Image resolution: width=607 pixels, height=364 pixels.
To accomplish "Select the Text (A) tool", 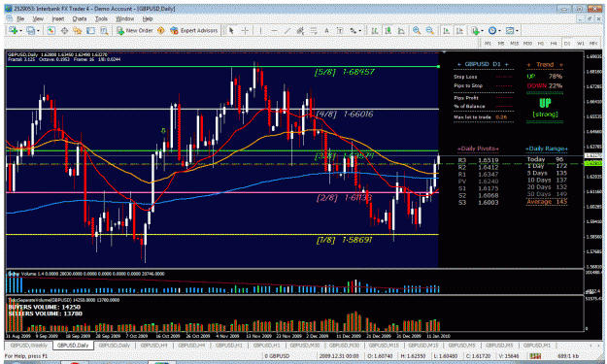I will (x=326, y=30).
